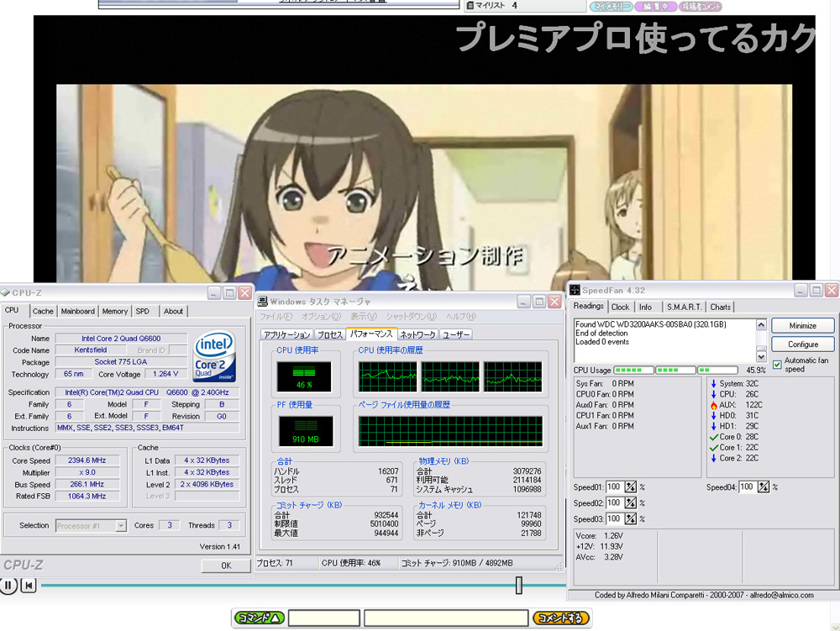The image size is (840, 631).
Task: Click the Intel Core 2 Quad logo
Action: coord(214,355)
